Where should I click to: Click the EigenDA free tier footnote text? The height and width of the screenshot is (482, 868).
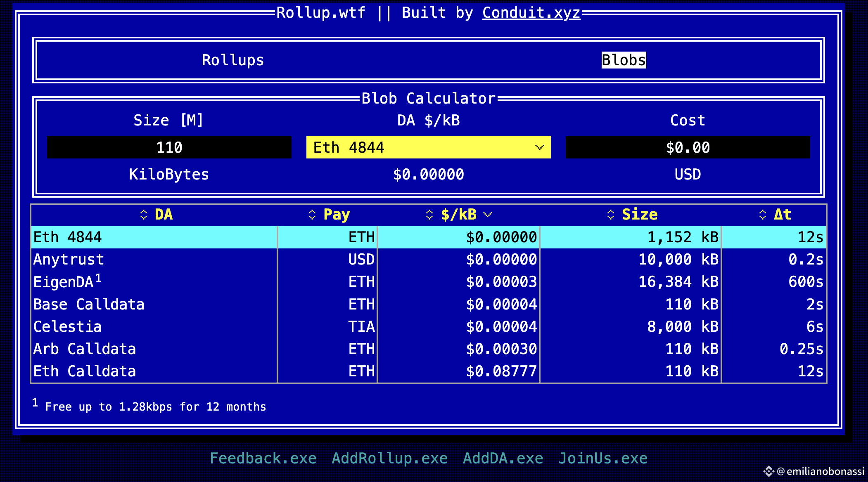155,407
